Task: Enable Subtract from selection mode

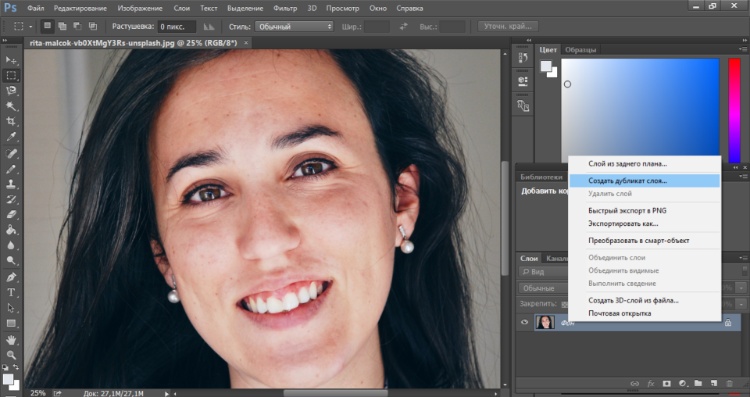Action: (x=77, y=26)
